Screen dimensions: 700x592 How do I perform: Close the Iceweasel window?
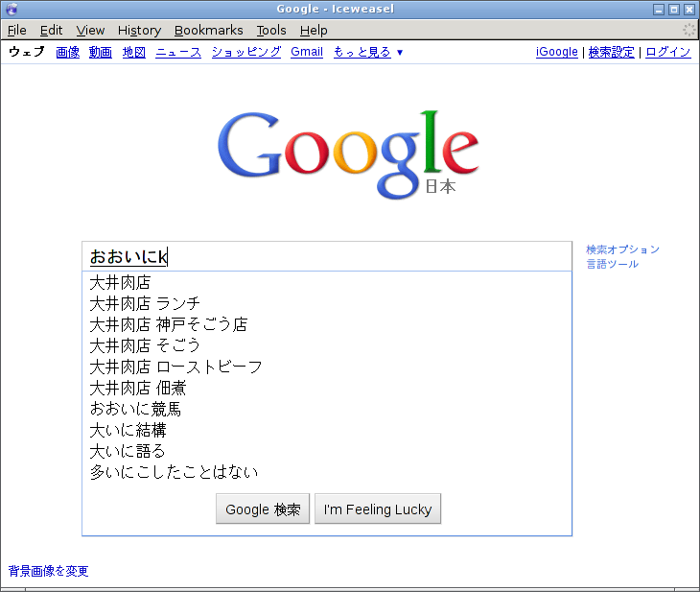pyautogui.click(x=689, y=10)
